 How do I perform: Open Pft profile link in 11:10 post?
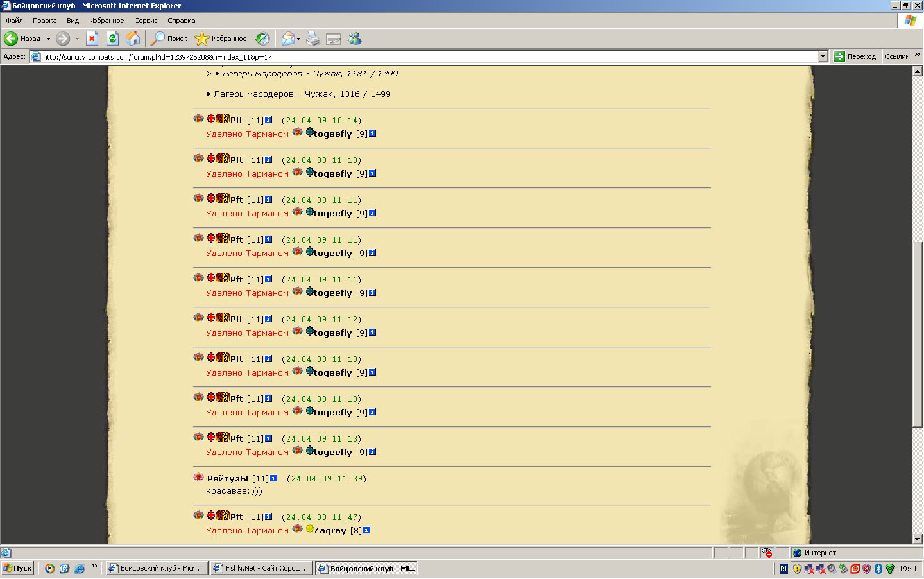click(x=237, y=160)
